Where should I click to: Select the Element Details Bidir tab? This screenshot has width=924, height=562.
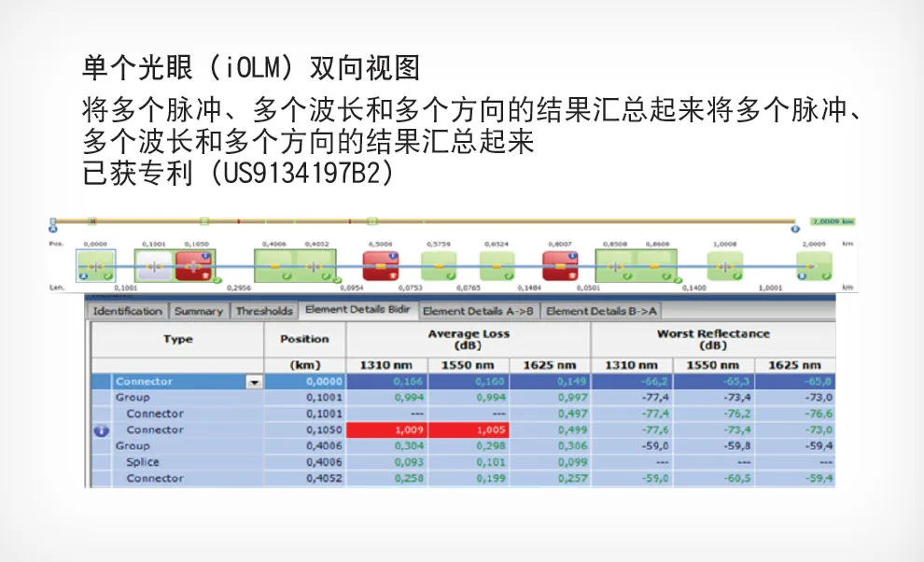357,310
